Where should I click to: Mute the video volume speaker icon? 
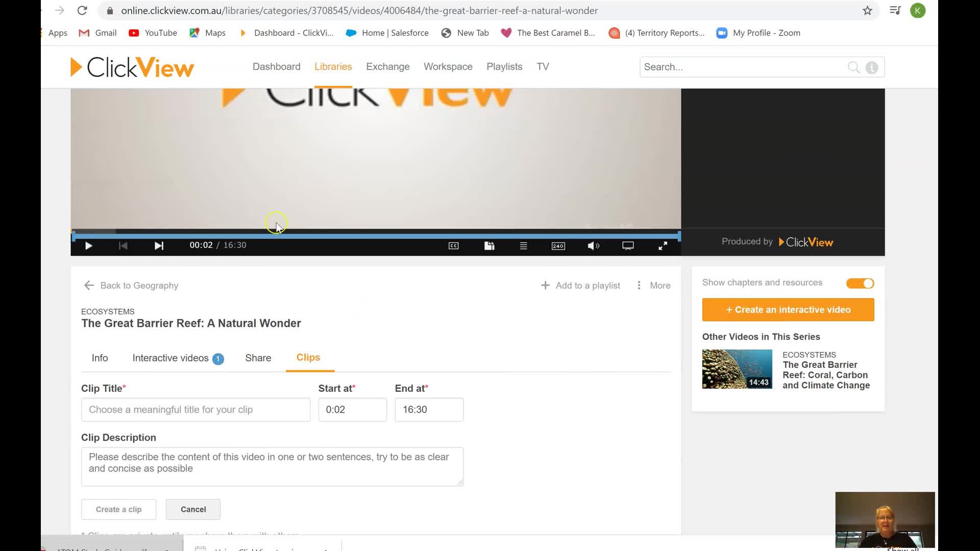click(x=593, y=246)
